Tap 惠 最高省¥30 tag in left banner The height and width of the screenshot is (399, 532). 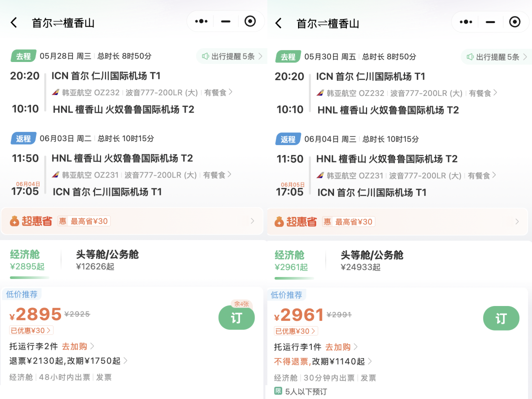tap(84, 221)
